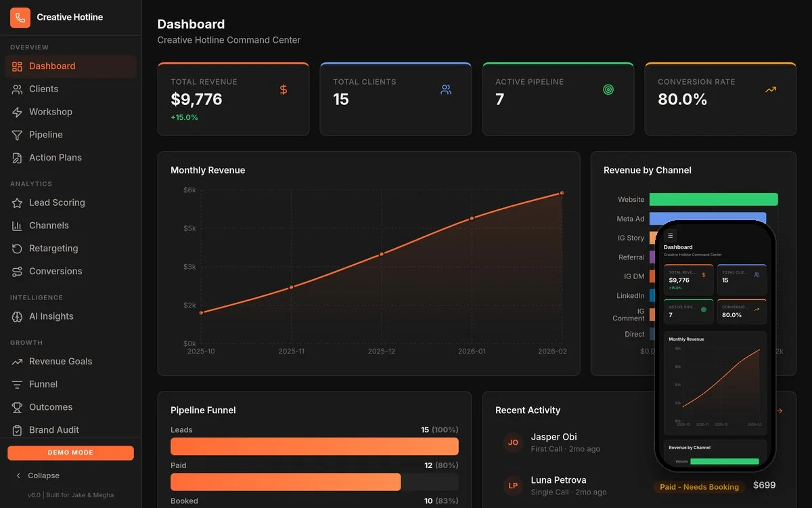
Task: Click the IG Story channel label
Action: click(x=631, y=238)
